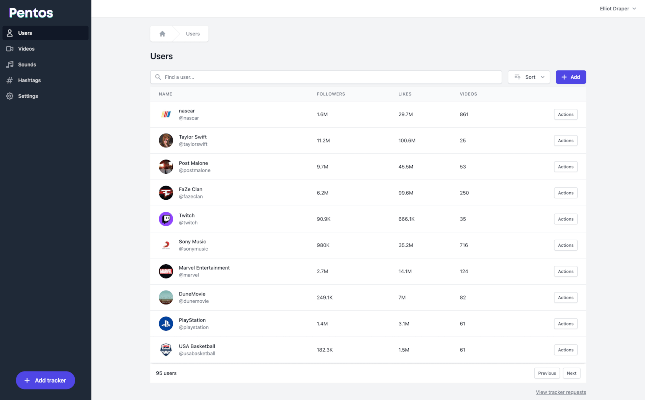This screenshot has width=645, height=400.
Task: Click the home breadcrumb icon
Action: [x=162, y=34]
